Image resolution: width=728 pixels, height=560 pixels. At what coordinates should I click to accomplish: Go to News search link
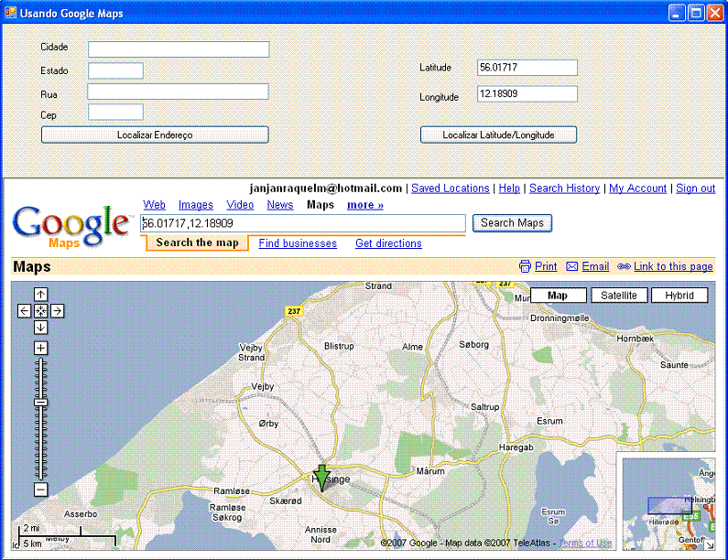coord(280,205)
